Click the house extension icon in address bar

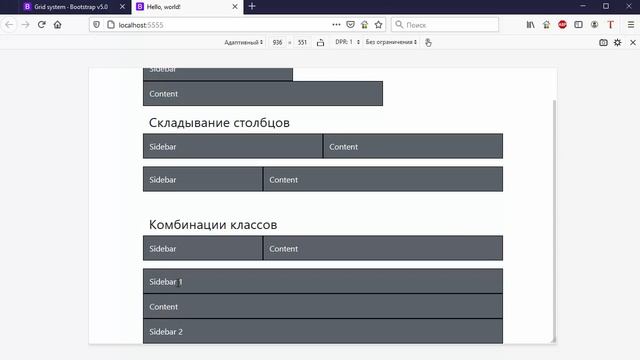pos(364,24)
